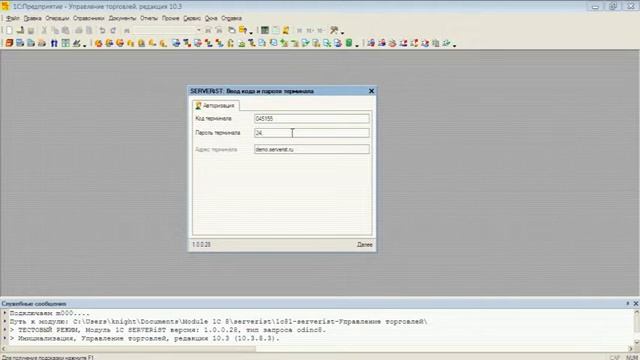
Task: Click the Copy toolbar icon
Action: (55, 31)
